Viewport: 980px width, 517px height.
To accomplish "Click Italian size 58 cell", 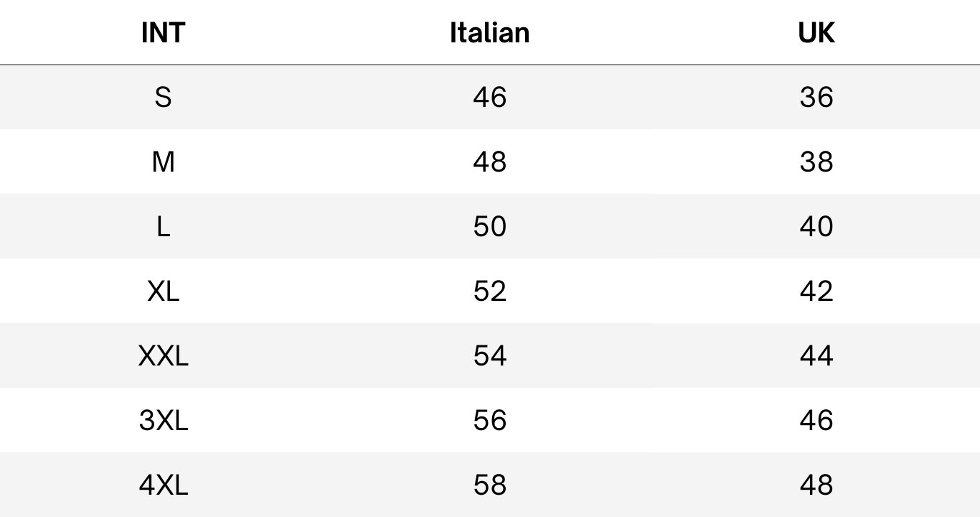I will click(x=490, y=485).
